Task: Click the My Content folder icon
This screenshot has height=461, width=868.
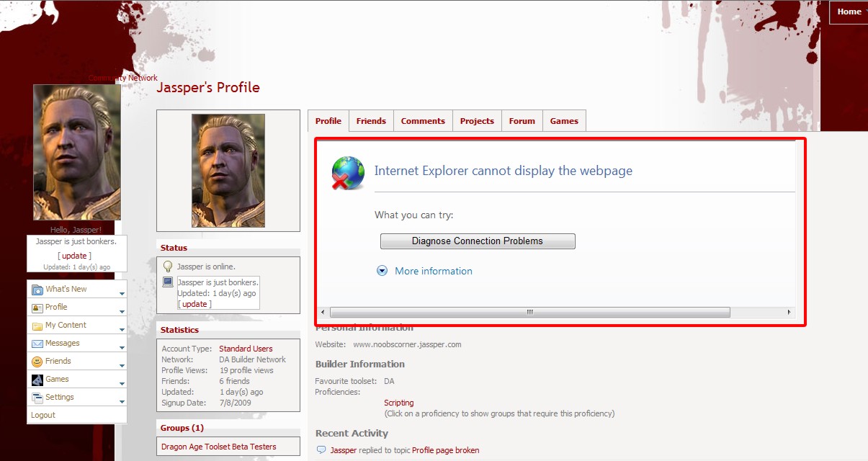Action: (x=37, y=326)
